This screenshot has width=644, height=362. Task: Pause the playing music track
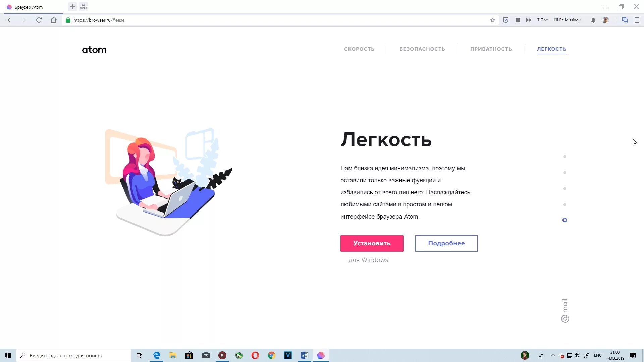coord(518,20)
